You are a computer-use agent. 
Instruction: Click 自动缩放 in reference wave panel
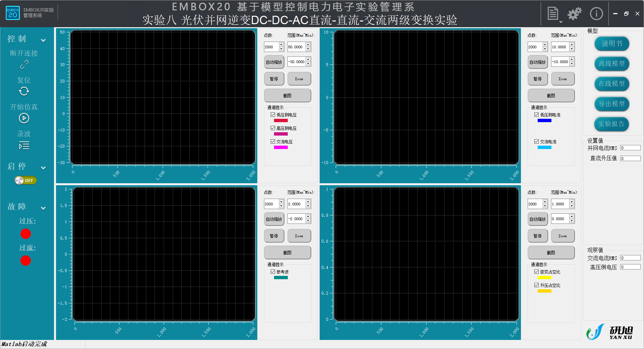[274, 219]
